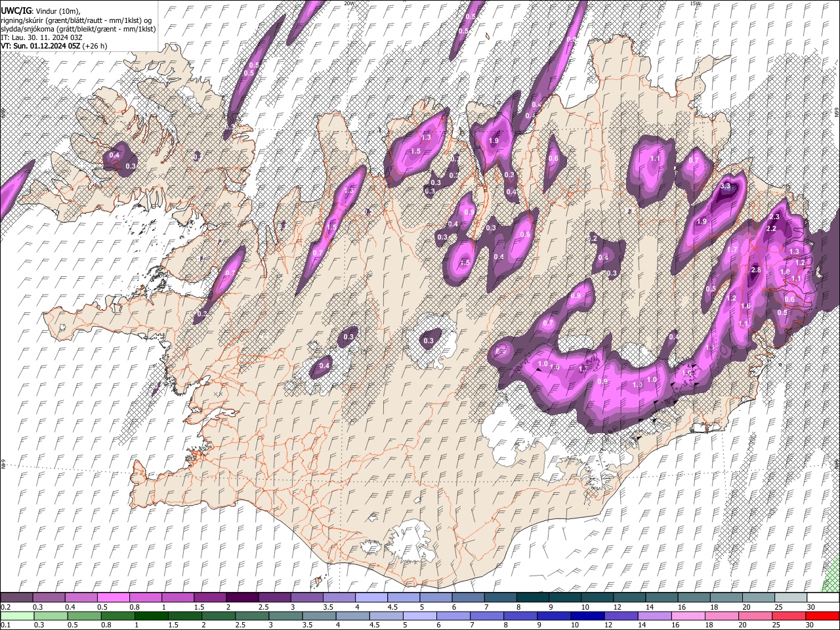Click the pale mint 0.1 rain legend swatch
840x630 pixels.
16,616
